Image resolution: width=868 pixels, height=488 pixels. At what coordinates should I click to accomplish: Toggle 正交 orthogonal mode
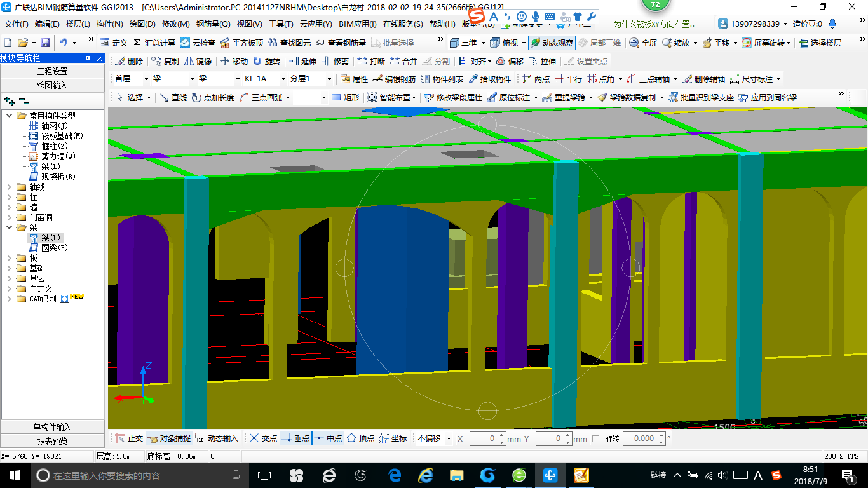click(x=129, y=438)
